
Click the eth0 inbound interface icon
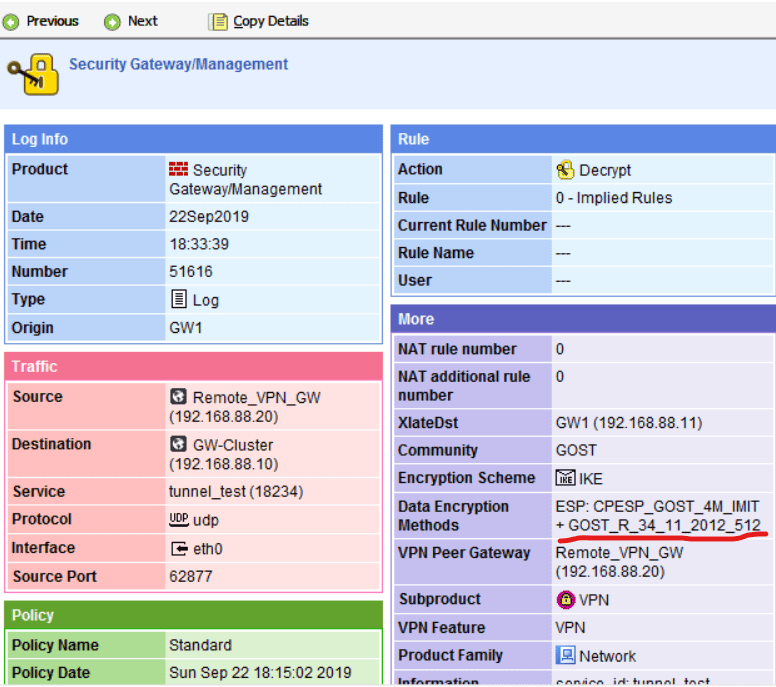point(179,548)
